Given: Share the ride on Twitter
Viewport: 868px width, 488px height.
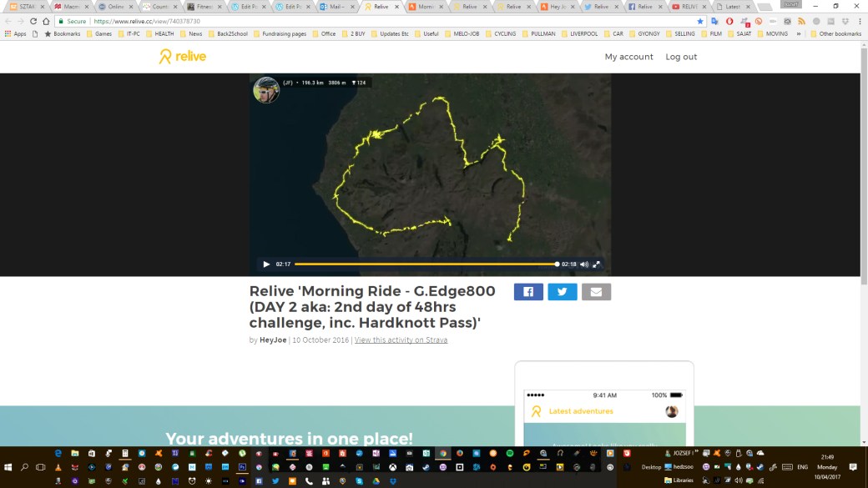Looking at the screenshot, I should point(562,292).
